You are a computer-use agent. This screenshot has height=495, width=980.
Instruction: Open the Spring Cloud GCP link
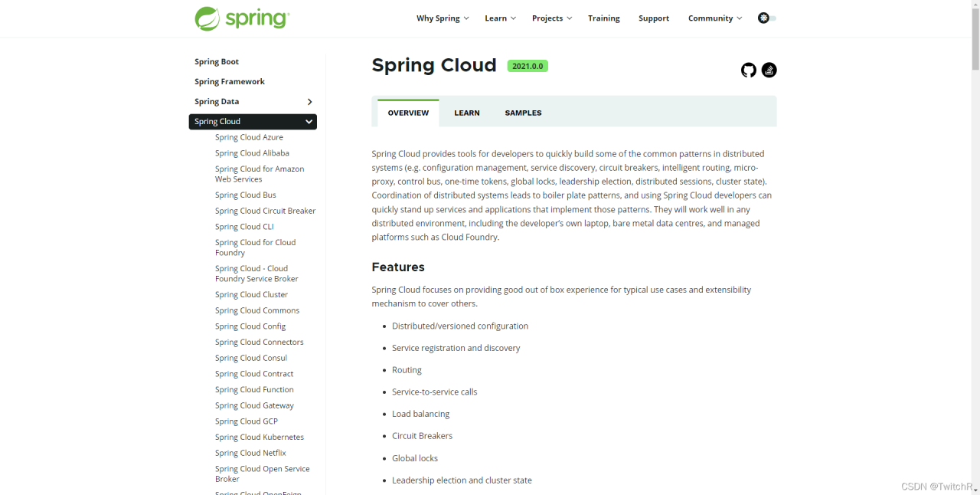click(x=247, y=421)
